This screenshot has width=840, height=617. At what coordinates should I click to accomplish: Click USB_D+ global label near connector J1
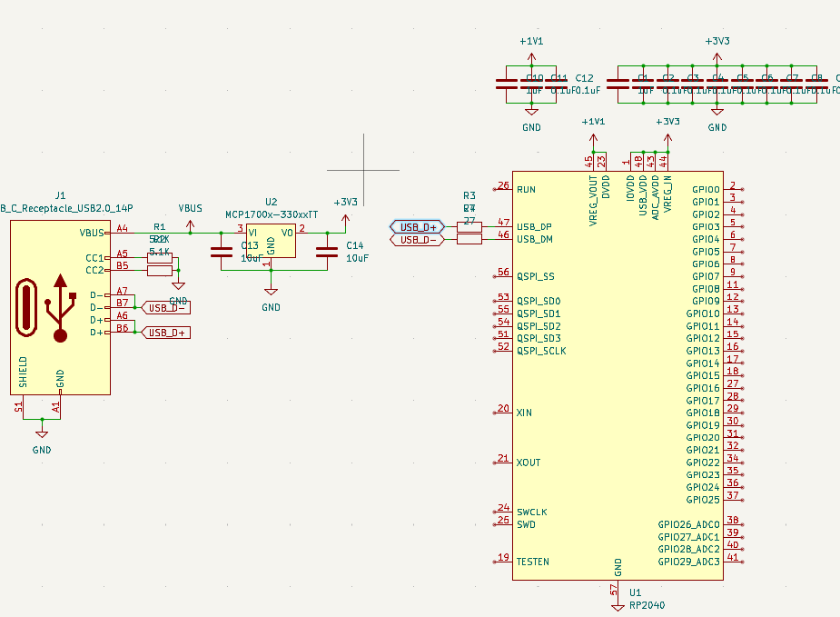[x=167, y=333]
